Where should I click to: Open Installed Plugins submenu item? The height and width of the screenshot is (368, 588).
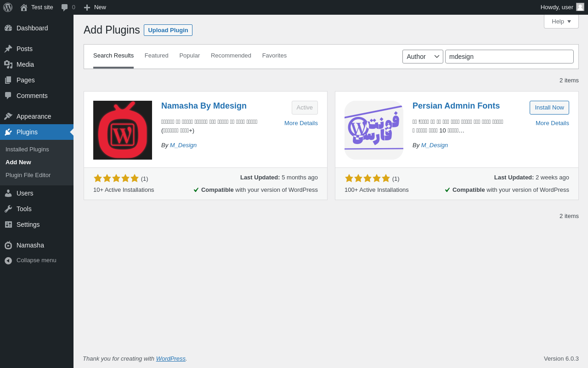click(27, 149)
